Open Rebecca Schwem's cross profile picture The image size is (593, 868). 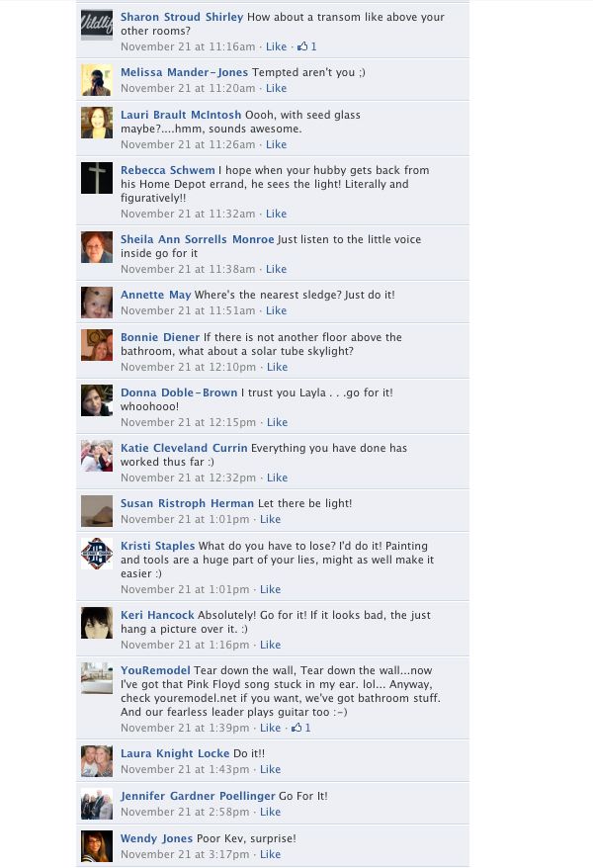pos(97,178)
